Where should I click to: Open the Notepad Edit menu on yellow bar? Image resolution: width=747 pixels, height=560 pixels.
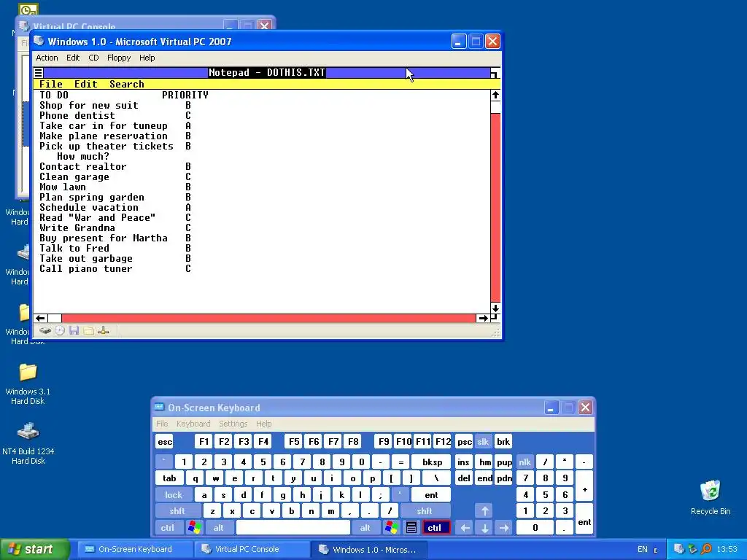[x=86, y=85]
